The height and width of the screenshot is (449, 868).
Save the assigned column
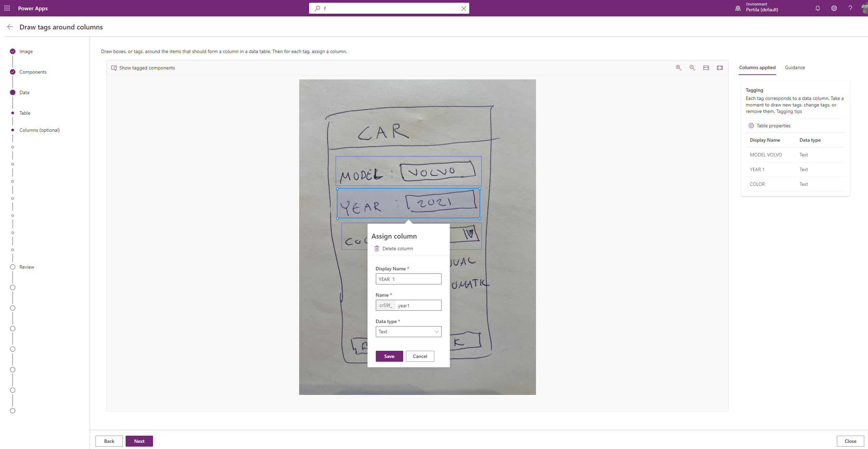point(389,356)
